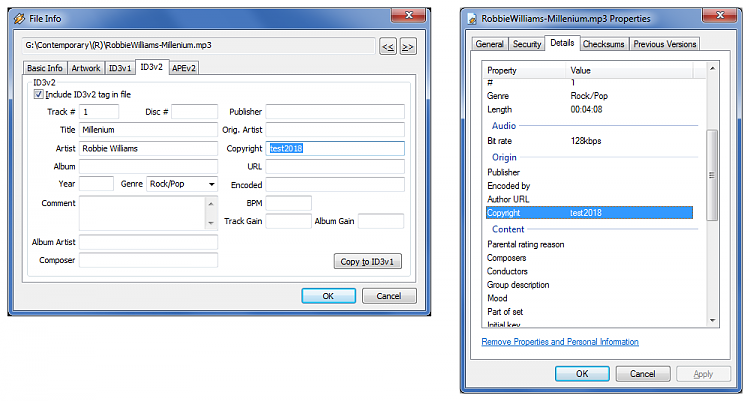Click the Title field containing Millenium
Screen dimensions: 750x401
pyautogui.click(x=148, y=130)
